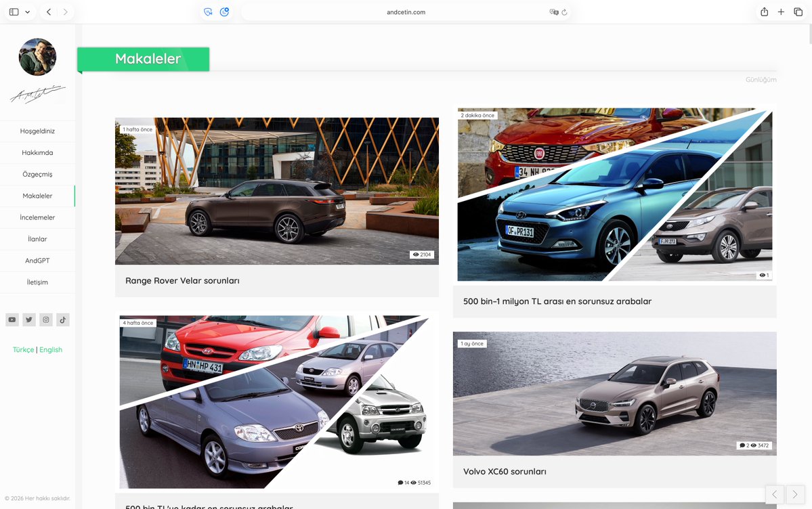
Task: Select the Makaleler menu item
Action: click(37, 196)
